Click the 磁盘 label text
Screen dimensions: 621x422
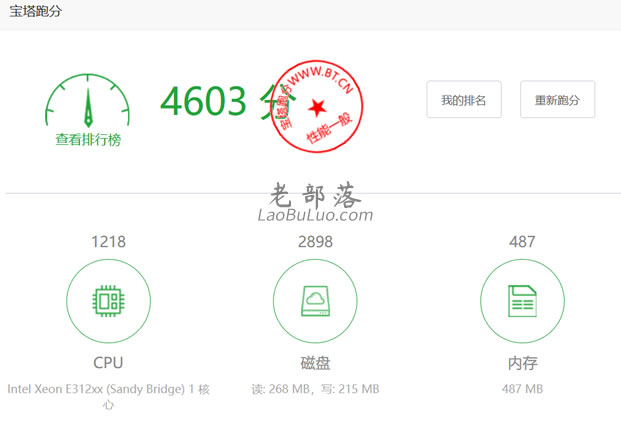(315, 363)
